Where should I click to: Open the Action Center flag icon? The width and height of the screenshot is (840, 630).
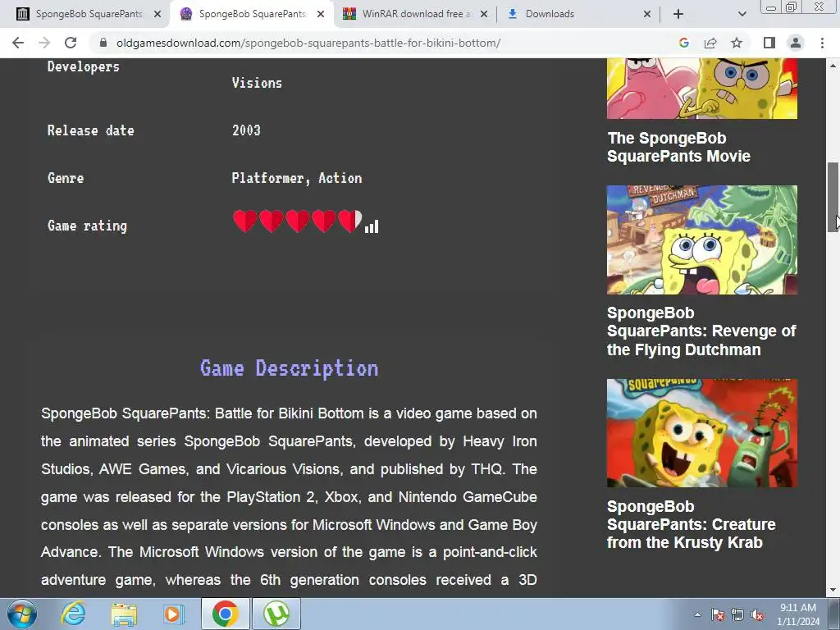[x=718, y=614]
